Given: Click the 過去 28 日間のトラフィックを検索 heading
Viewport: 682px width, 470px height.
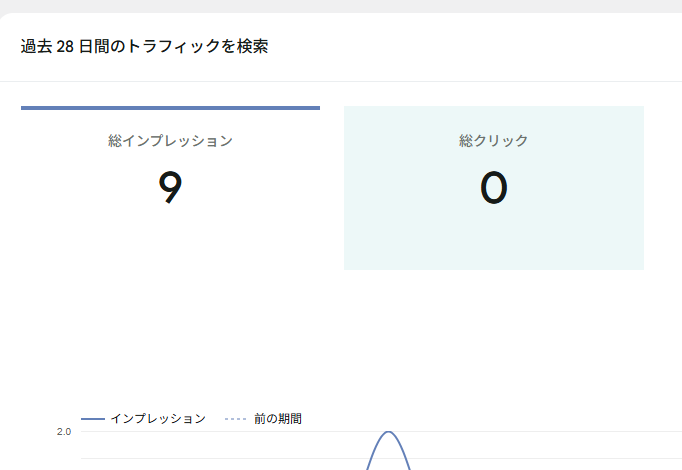Looking at the screenshot, I should pyautogui.click(x=144, y=47).
